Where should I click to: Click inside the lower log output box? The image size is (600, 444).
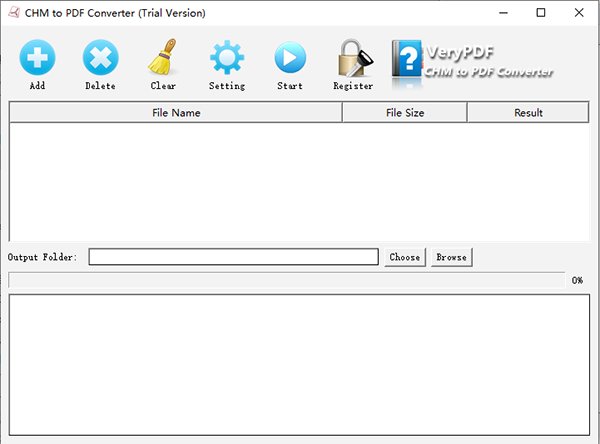pos(298,365)
